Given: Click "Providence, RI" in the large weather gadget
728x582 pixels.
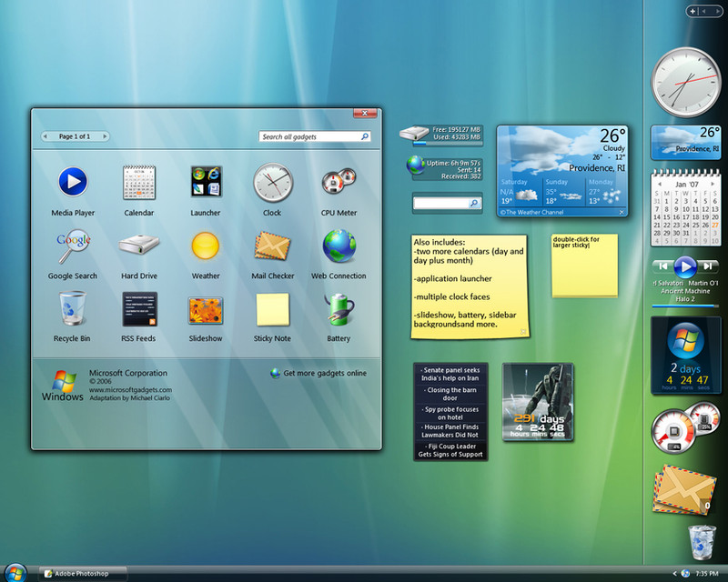Looking at the screenshot, I should tap(597, 168).
